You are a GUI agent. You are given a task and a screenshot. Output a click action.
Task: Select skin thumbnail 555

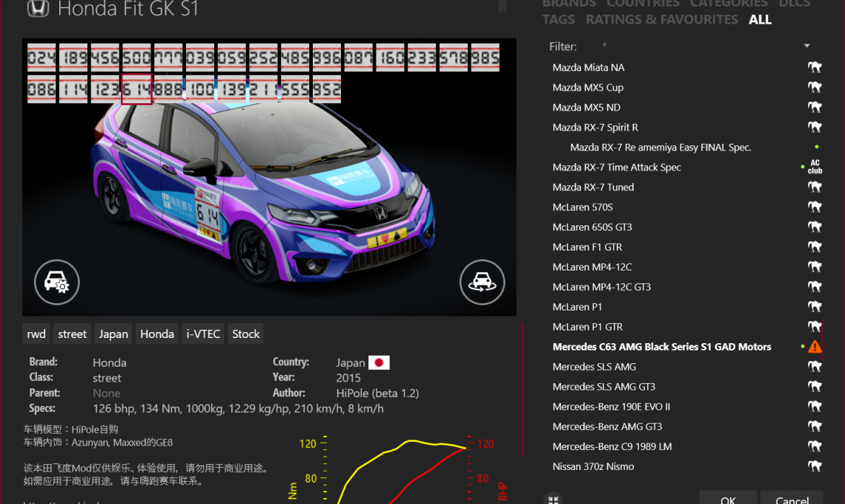point(295,89)
